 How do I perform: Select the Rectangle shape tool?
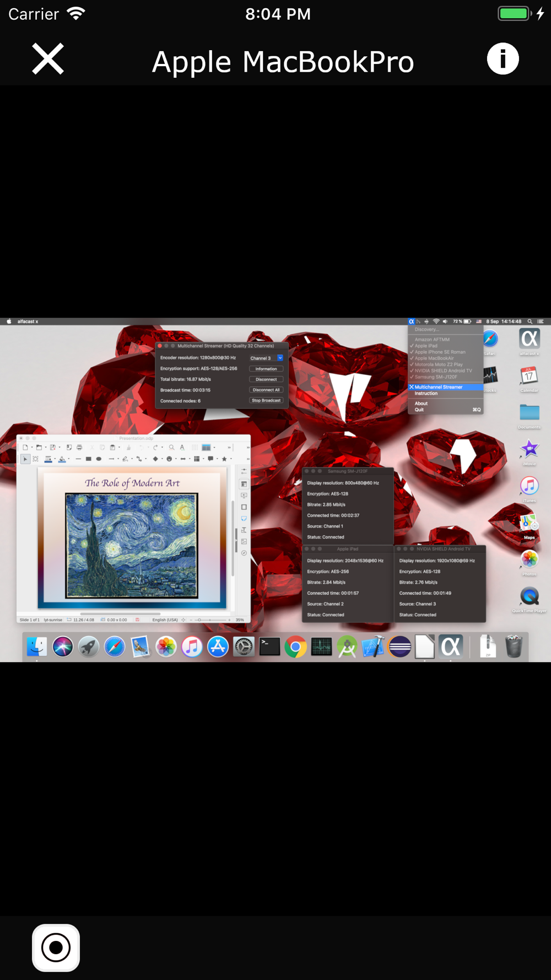tap(88, 459)
